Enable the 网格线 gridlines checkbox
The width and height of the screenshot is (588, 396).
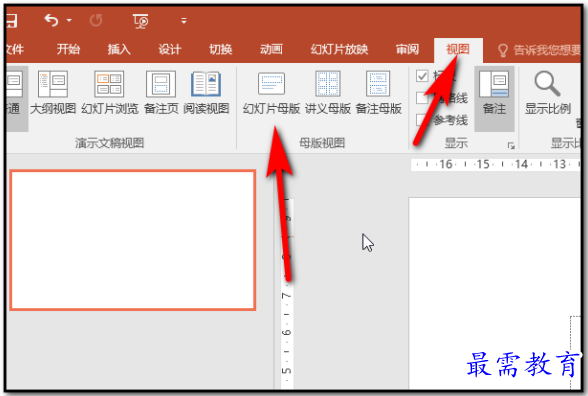pos(422,98)
